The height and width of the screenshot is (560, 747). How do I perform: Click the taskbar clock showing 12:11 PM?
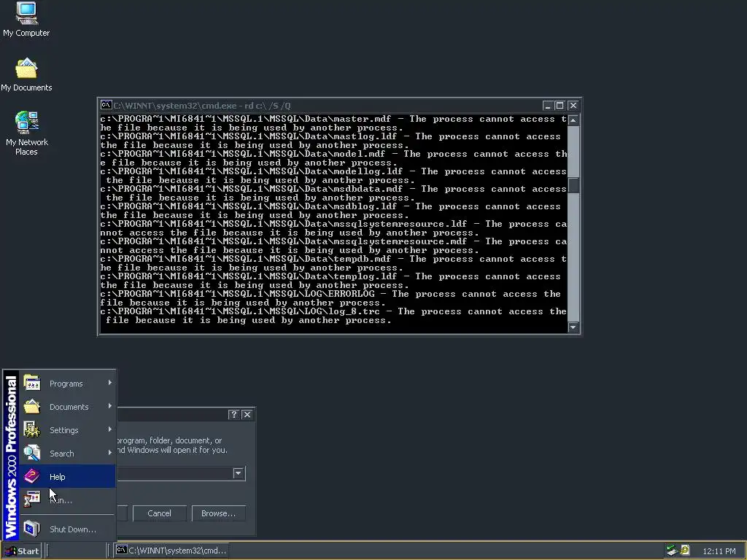[719, 551]
